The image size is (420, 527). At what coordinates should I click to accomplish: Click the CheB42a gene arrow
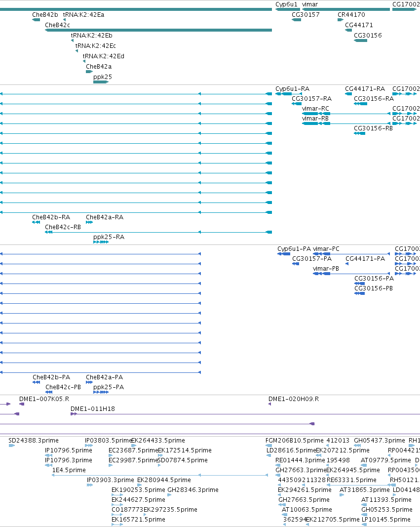coord(89,72)
